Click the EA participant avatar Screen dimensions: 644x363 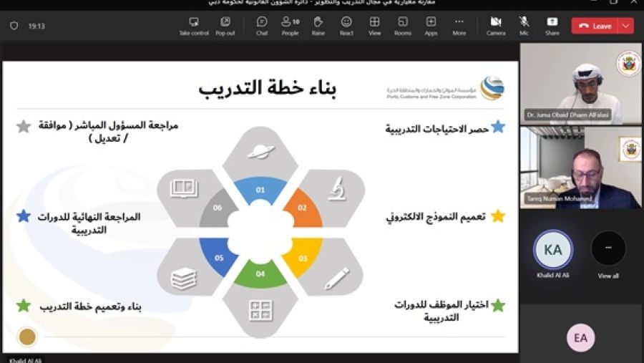pos(580,338)
